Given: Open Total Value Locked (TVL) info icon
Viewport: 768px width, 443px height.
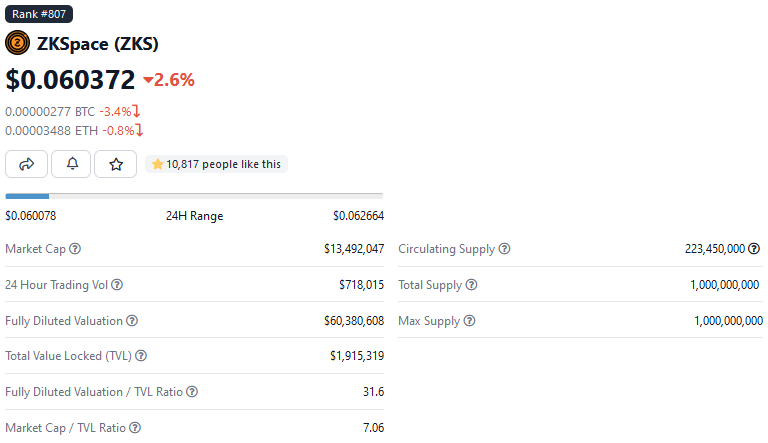Looking at the screenshot, I should point(141,356).
